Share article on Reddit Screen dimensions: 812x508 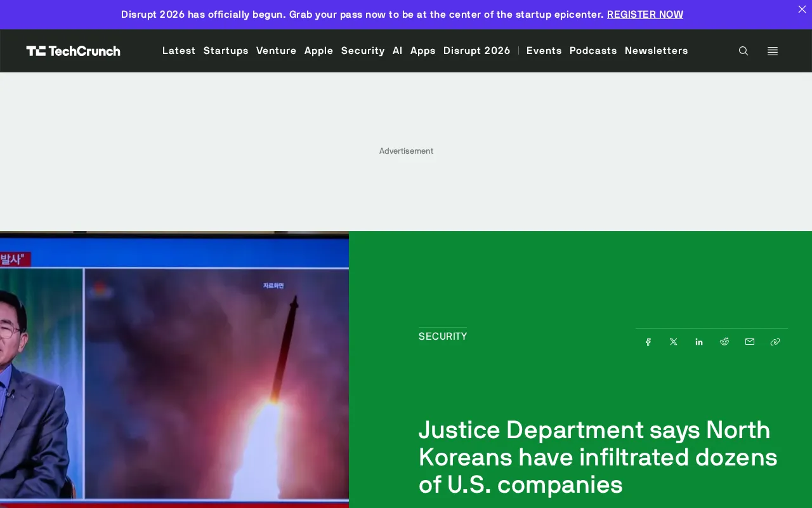pyautogui.click(x=724, y=342)
